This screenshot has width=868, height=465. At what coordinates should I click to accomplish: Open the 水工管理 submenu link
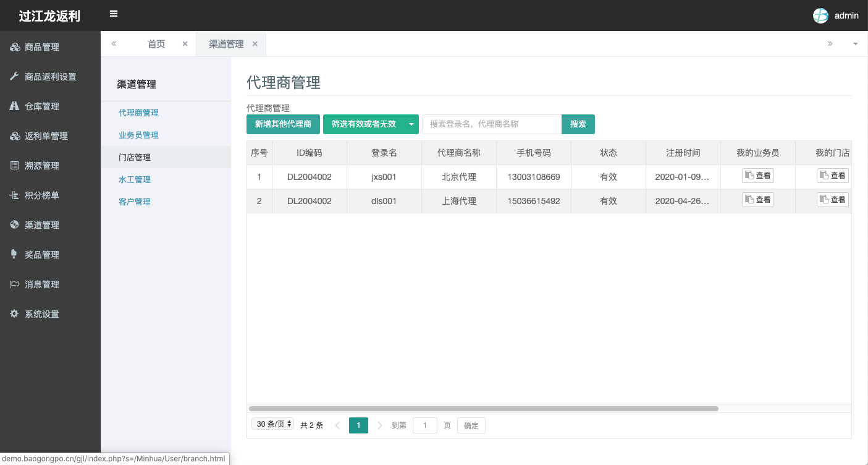tap(135, 179)
